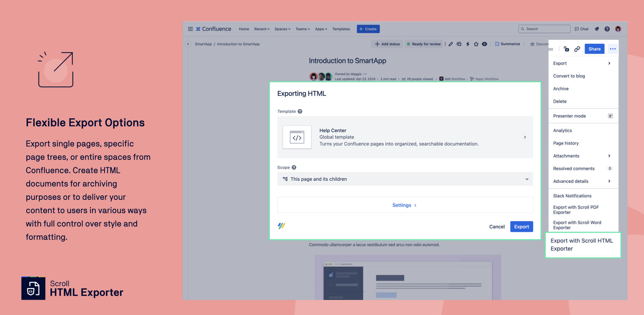The width and height of the screenshot is (644, 315).
Task: Select the pencil edit icon
Action: [451, 44]
